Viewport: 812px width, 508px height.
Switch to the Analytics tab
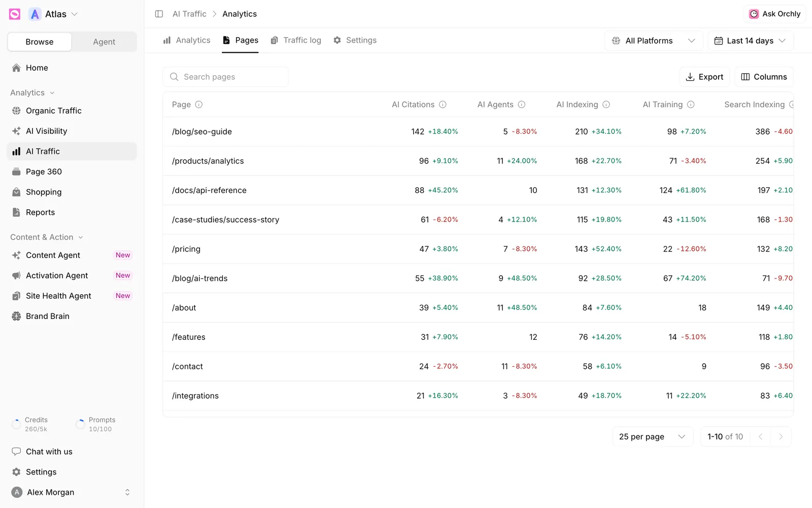[187, 40]
